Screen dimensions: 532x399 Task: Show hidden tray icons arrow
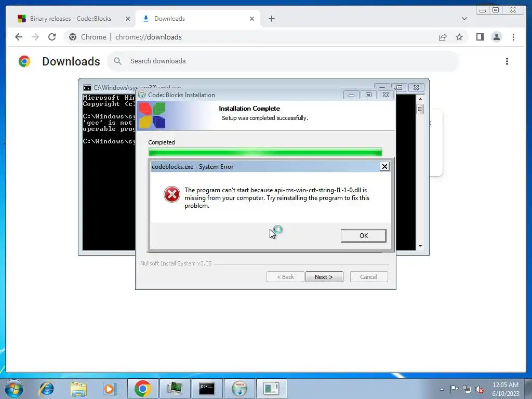tap(442, 389)
